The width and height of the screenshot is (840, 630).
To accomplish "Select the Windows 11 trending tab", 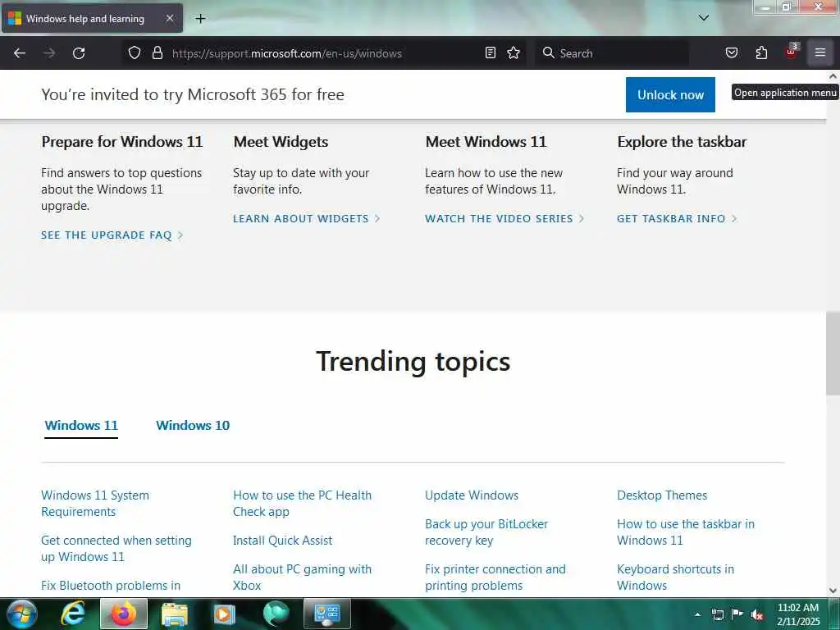I will [x=81, y=426].
